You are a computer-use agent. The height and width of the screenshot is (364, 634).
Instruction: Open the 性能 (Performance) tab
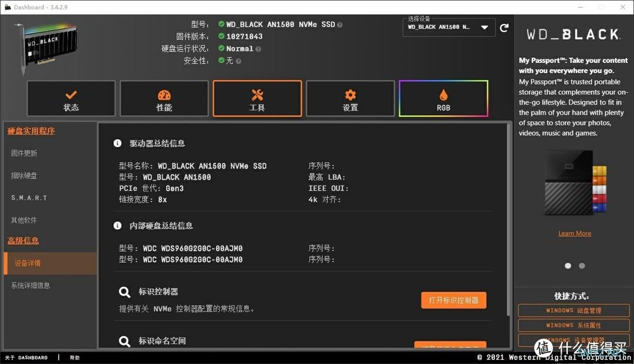coord(164,98)
